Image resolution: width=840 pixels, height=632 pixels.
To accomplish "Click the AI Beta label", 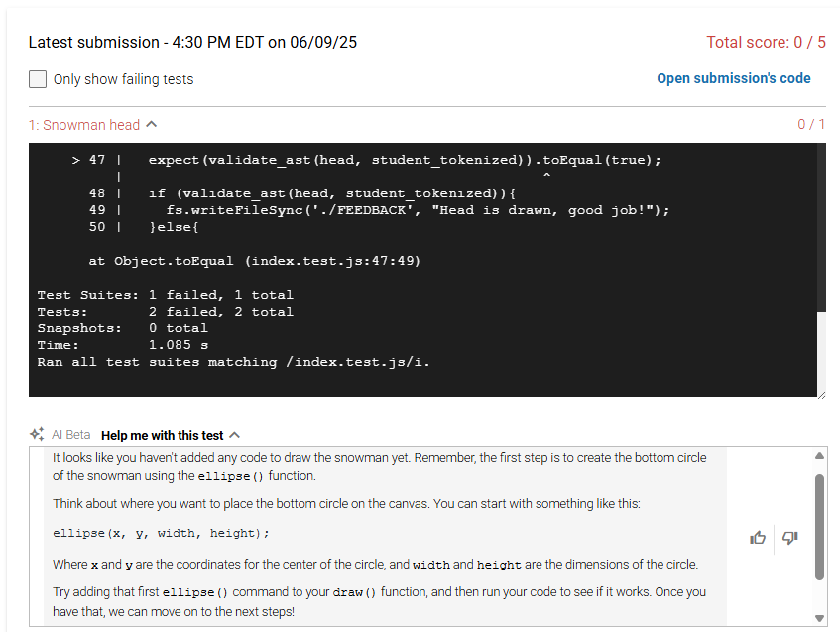I will coord(70,435).
